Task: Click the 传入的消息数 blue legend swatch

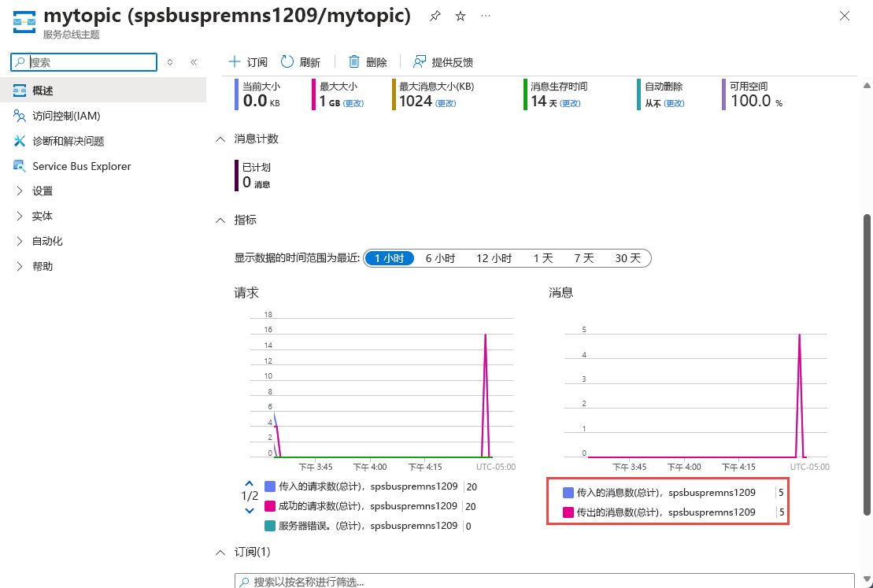Action: coord(568,493)
